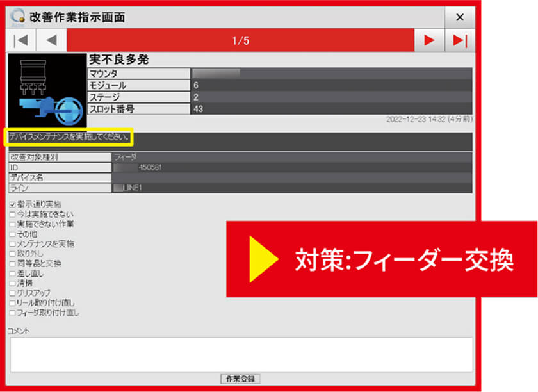Click the デバイス名 row label
Viewport: 538px width, 392px height.
coord(60,178)
